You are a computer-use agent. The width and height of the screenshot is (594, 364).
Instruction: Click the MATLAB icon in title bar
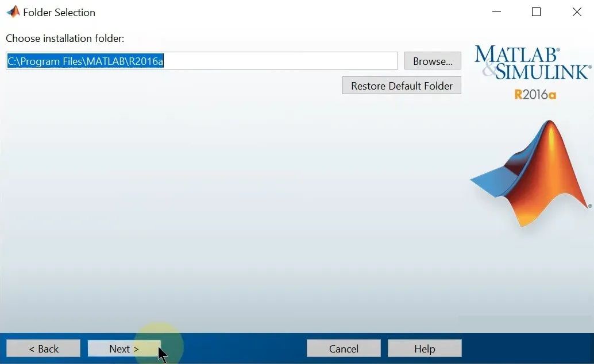click(x=13, y=12)
